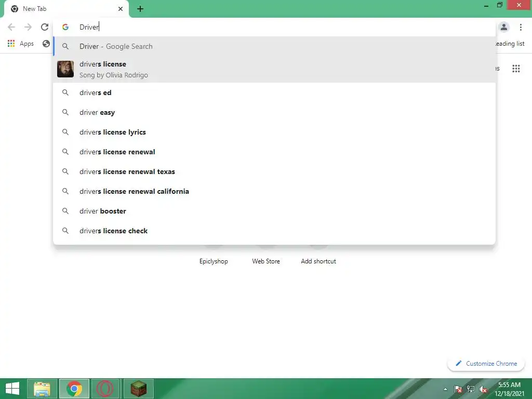Screen dimensions: 532x399
Task: Click the Action Center flag tray icon
Action: 458,389
